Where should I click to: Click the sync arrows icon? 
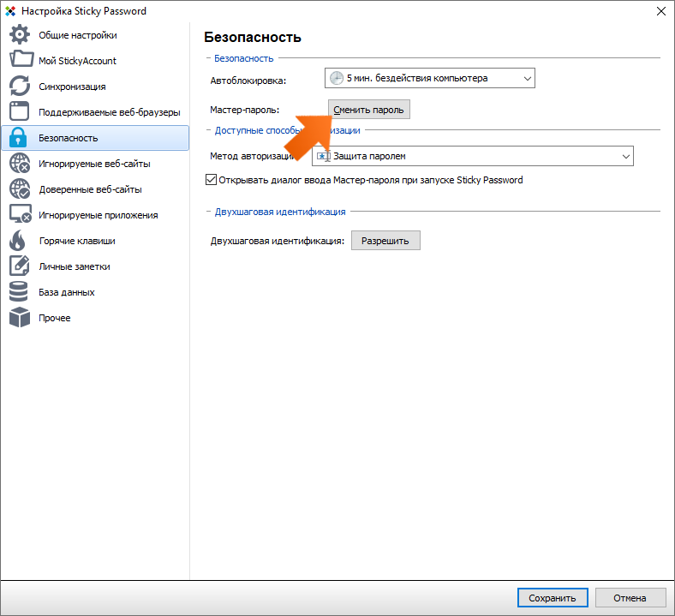[20, 86]
